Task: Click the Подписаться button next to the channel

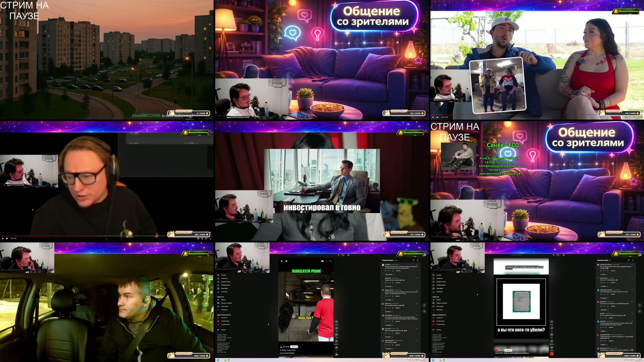Action: 294,347
